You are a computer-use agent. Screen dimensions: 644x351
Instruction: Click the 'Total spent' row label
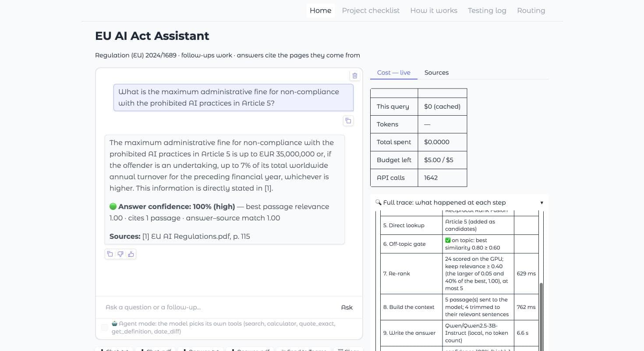click(394, 142)
